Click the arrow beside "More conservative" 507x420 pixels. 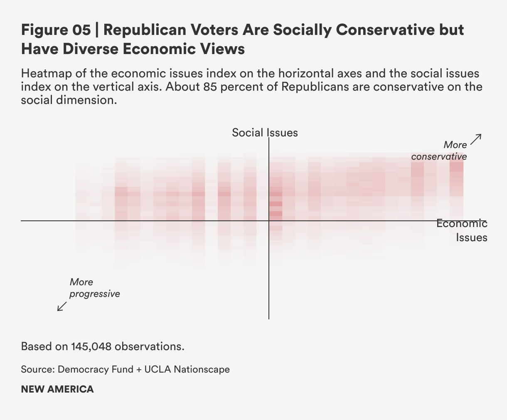(476, 139)
